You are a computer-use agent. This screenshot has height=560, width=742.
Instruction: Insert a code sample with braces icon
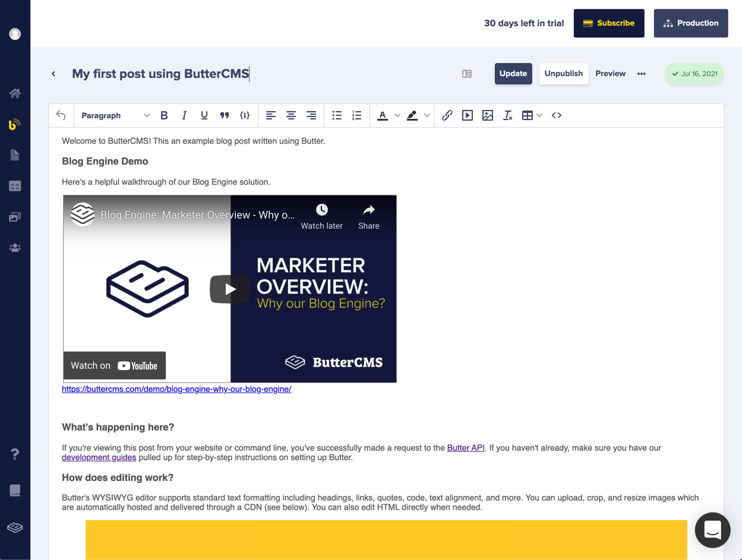245,115
